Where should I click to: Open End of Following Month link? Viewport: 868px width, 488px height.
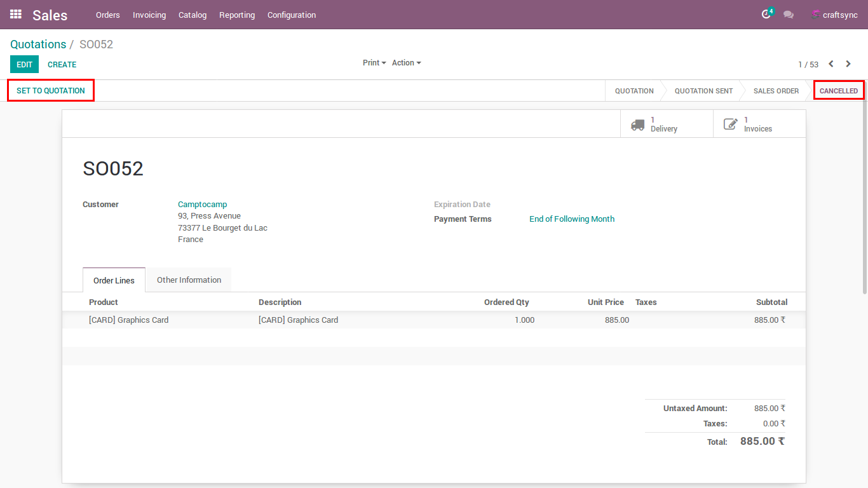(x=572, y=219)
